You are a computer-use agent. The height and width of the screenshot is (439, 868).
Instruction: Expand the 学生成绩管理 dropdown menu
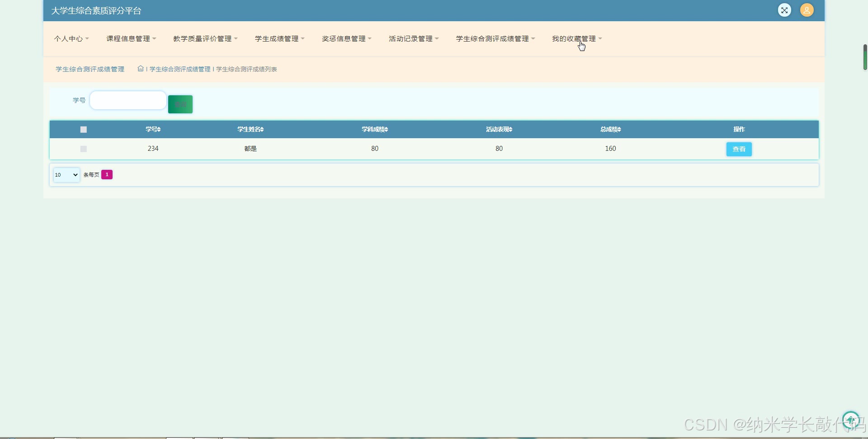[280, 39]
